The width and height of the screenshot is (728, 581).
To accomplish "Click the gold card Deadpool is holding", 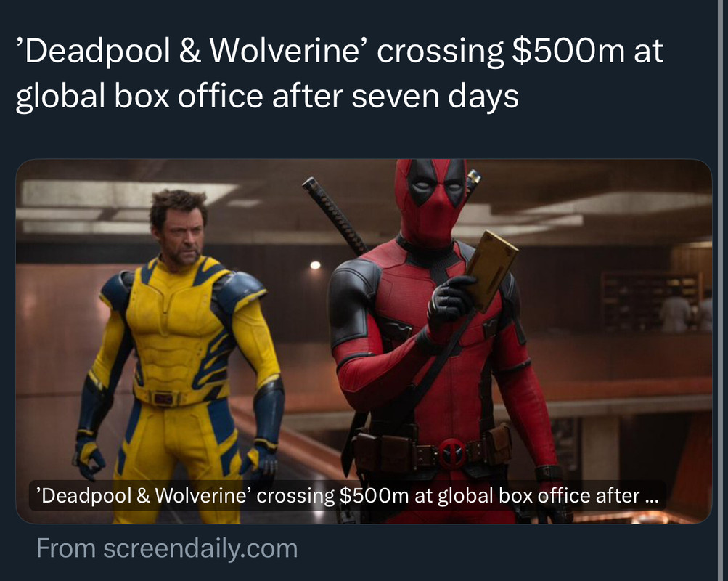I will coord(491,269).
